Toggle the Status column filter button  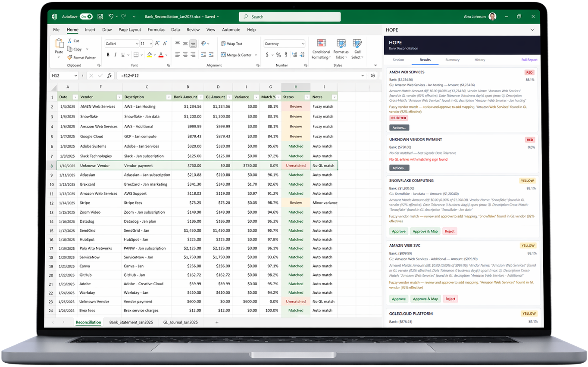[x=307, y=97]
